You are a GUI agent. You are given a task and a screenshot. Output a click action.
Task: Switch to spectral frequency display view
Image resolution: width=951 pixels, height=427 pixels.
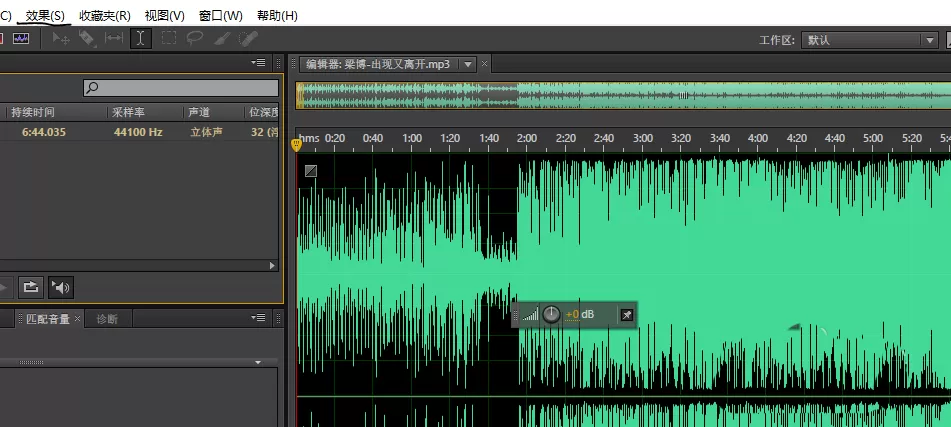click(x=21, y=39)
